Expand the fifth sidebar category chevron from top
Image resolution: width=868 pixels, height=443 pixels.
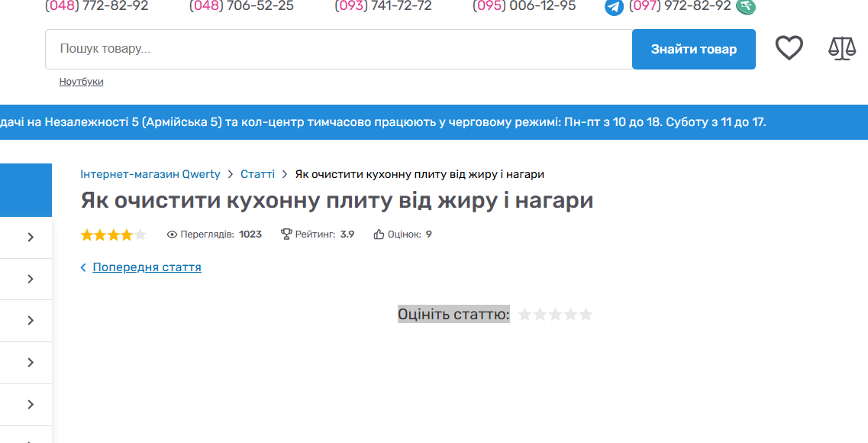[31, 404]
